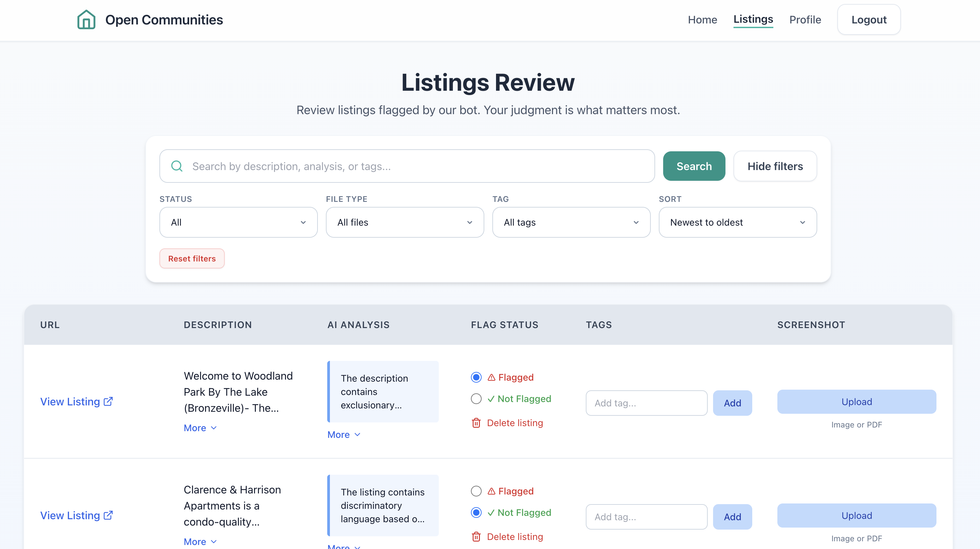
Task: Select the Flagged radio for the first listing
Action: pyautogui.click(x=476, y=377)
